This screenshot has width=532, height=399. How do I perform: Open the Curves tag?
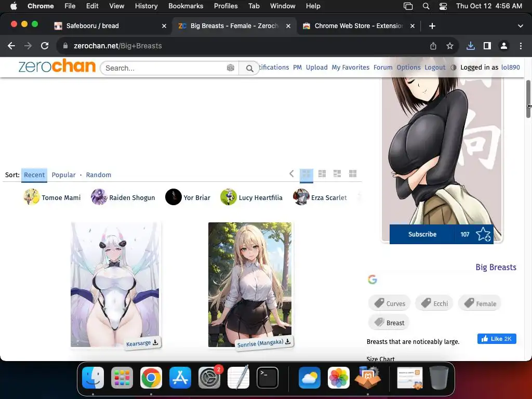point(390,303)
